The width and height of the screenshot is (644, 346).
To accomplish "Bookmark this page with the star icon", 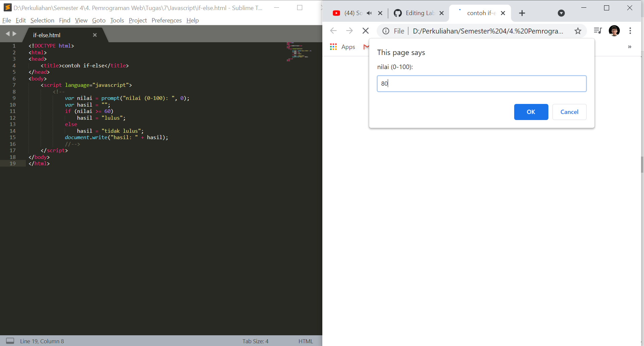I will pos(578,31).
